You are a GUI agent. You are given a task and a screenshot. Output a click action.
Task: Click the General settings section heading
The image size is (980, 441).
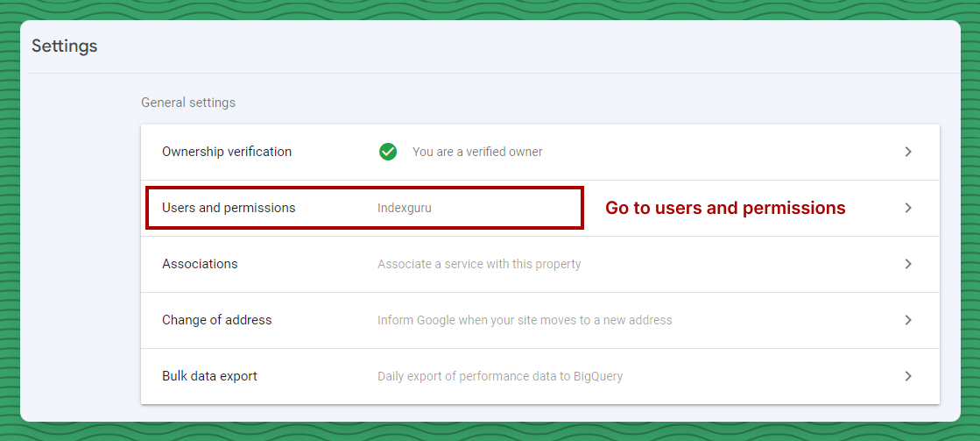(188, 103)
